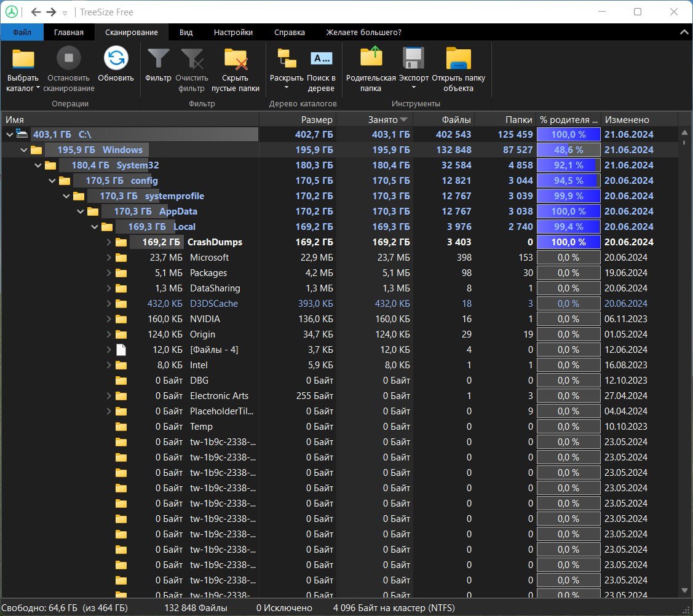
Task: Collapse the Windows folder node
Action: tap(24, 150)
